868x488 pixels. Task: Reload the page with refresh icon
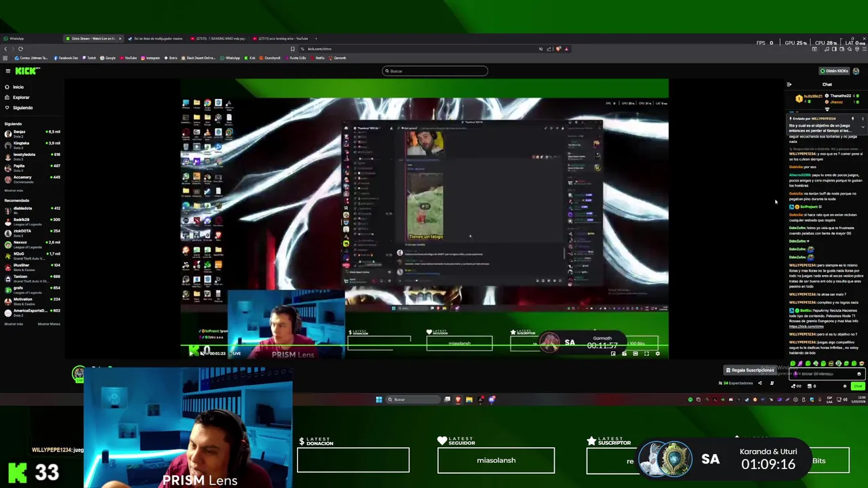coord(20,49)
